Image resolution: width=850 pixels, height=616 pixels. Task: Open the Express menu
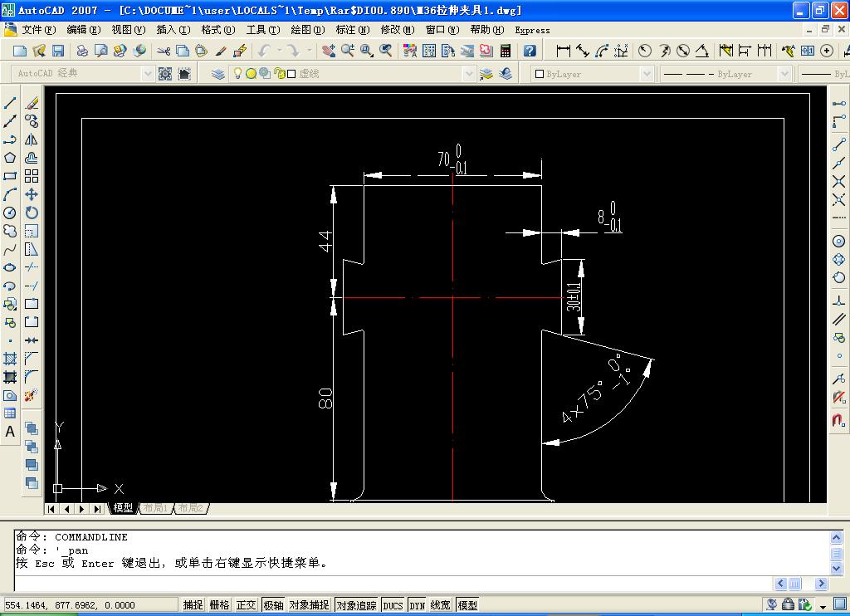point(532,31)
